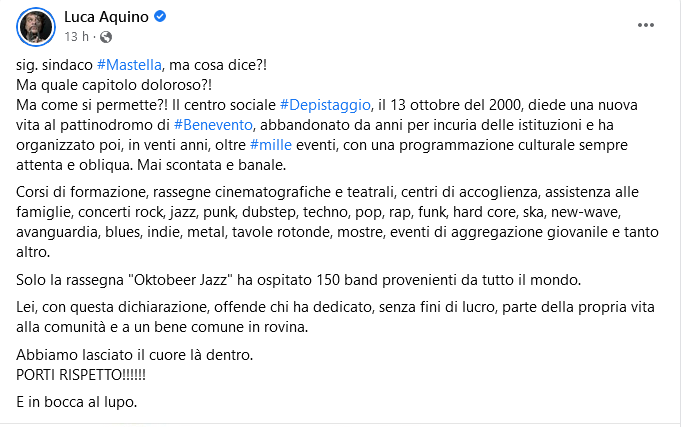Click the paragraph starting "Corsi di formazione"
This screenshot has width=681, height=427.
point(337,222)
